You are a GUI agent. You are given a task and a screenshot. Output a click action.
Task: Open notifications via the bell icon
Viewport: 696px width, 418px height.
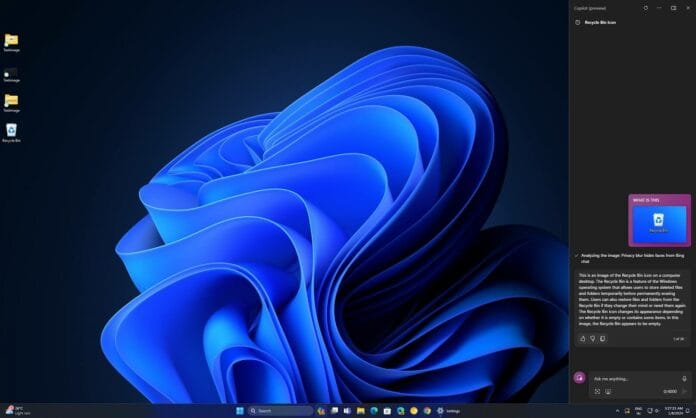tap(688, 411)
